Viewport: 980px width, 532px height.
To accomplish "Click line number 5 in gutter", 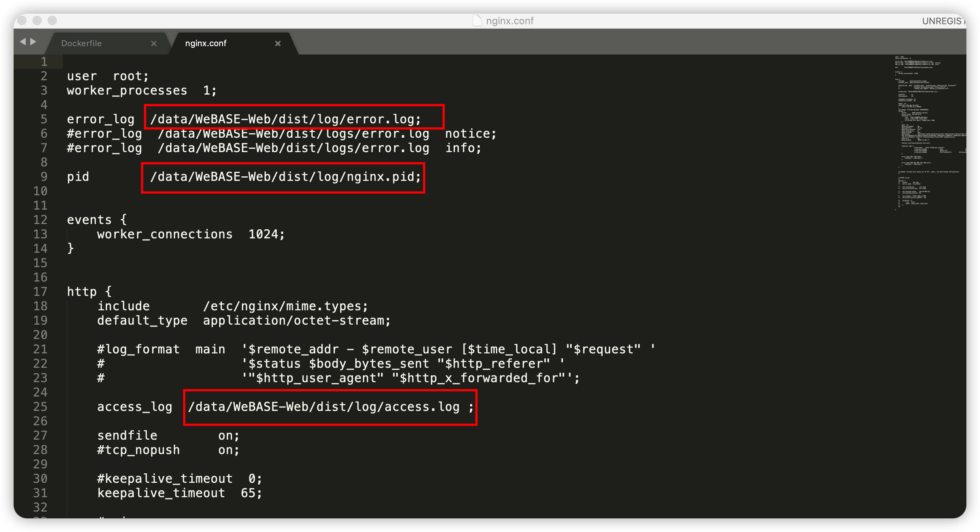I will (44, 119).
